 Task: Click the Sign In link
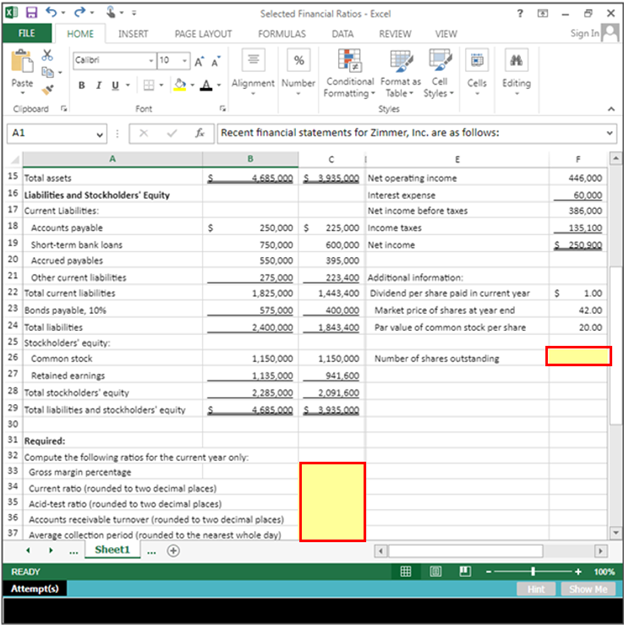(585, 33)
